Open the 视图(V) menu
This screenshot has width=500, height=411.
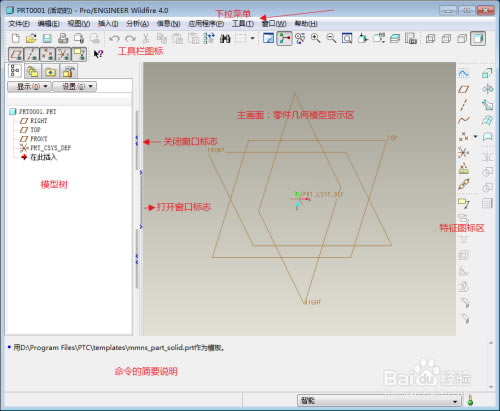[79, 24]
